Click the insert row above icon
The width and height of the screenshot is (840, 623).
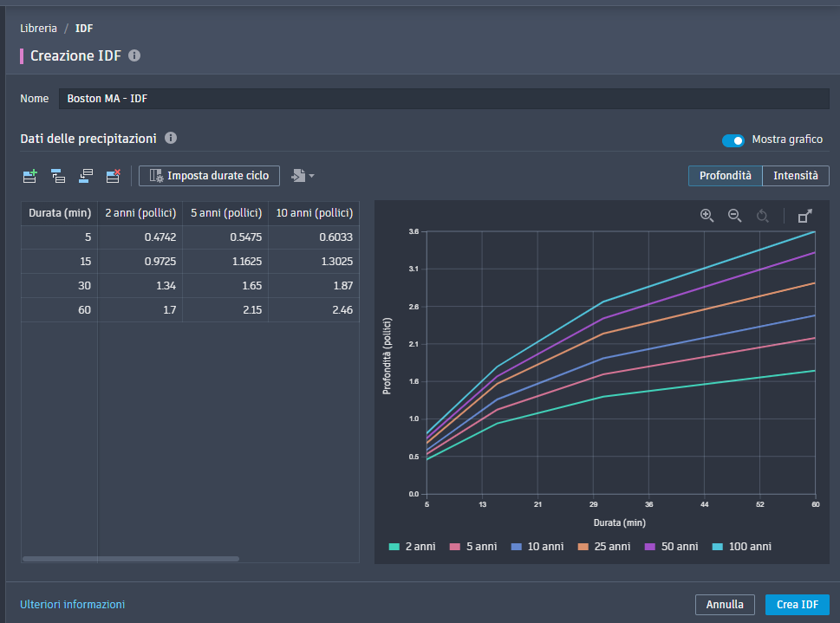click(58, 176)
